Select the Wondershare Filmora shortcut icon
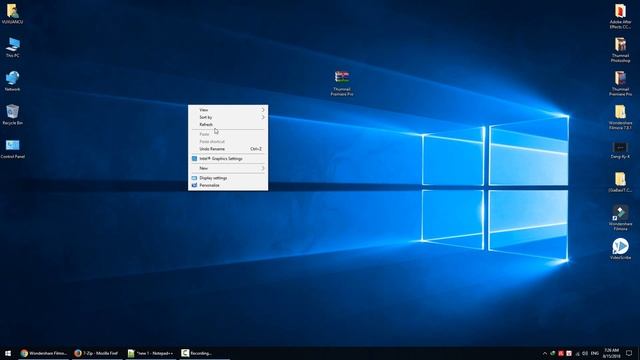This screenshot has height=360, width=640. coord(620,218)
